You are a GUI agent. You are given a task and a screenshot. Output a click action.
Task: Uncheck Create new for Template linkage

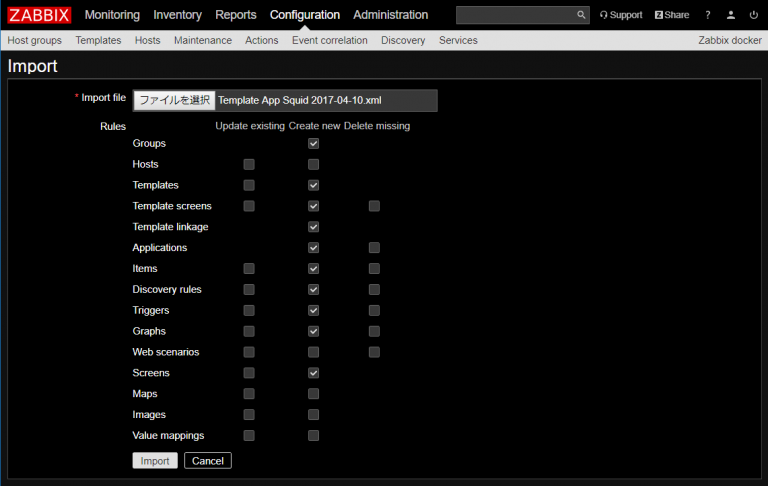[x=313, y=227]
